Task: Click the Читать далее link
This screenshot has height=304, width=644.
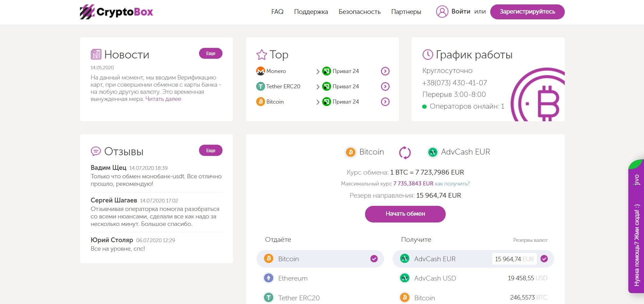Action: point(163,99)
